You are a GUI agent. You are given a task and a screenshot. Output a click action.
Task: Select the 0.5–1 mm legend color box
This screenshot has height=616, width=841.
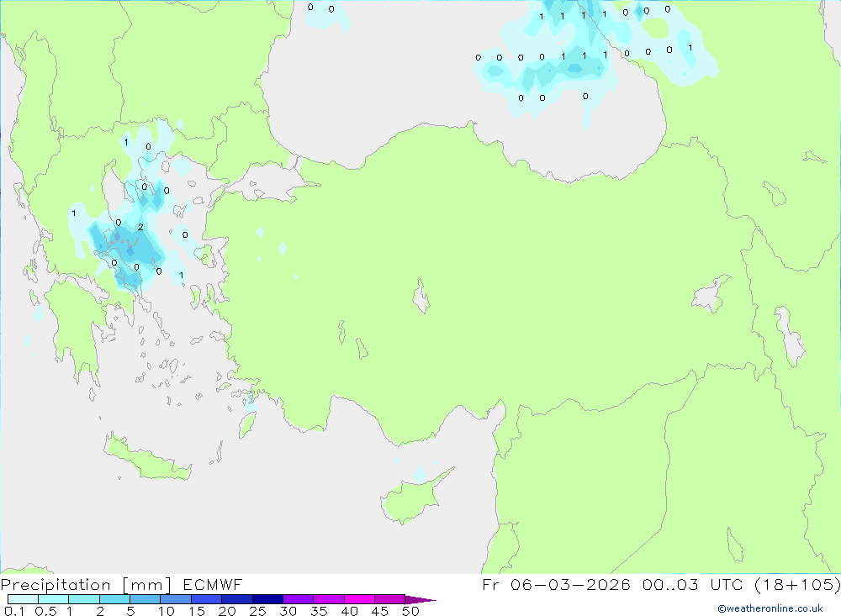click(54, 599)
